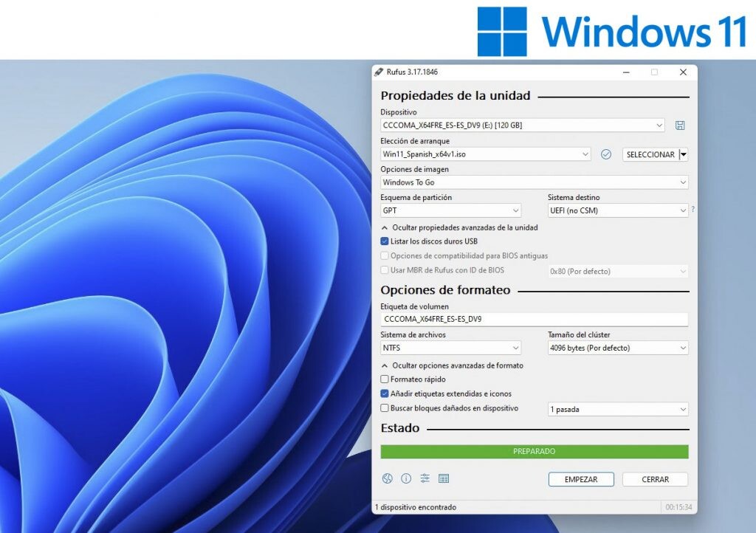Uncheck Listar los discos duros USB
Viewport: 756px width, 533px height.
pos(385,241)
